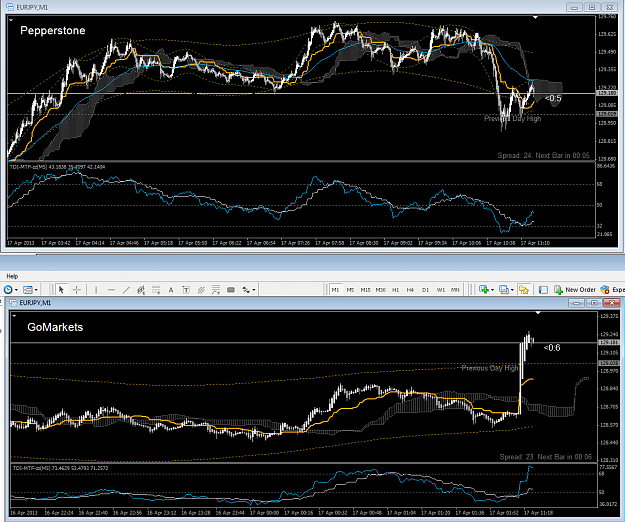Switch to H1 timeframe
The height and width of the screenshot is (522, 625).
pos(395,290)
